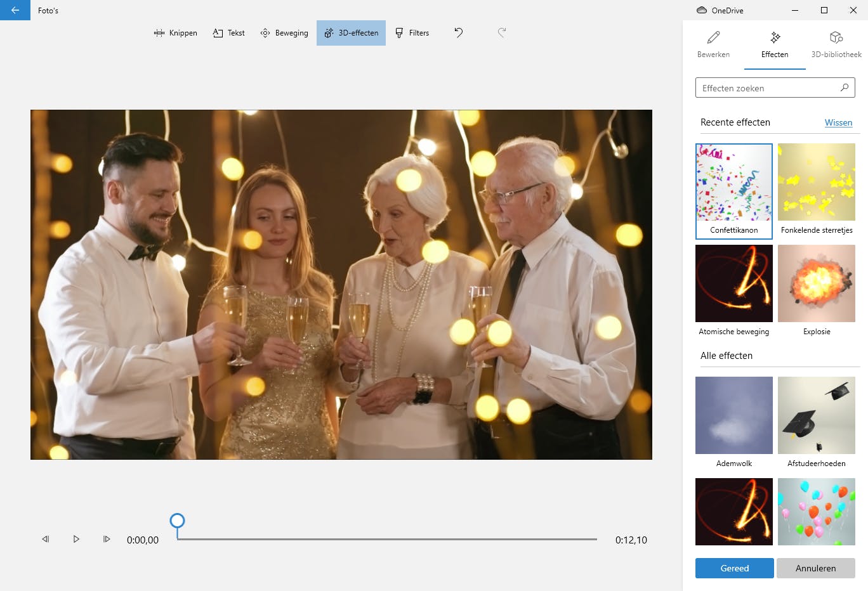
Task: Click the Annuleren button
Action: tap(816, 568)
